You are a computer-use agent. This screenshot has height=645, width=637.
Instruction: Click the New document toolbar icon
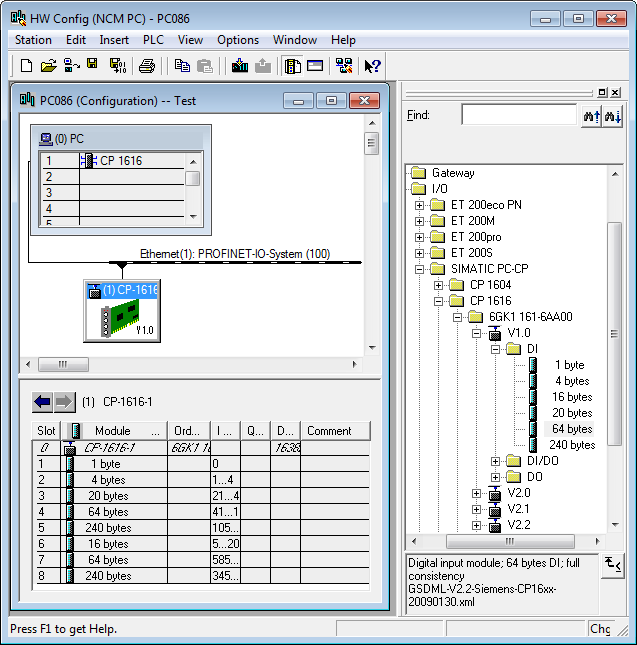coord(26,66)
